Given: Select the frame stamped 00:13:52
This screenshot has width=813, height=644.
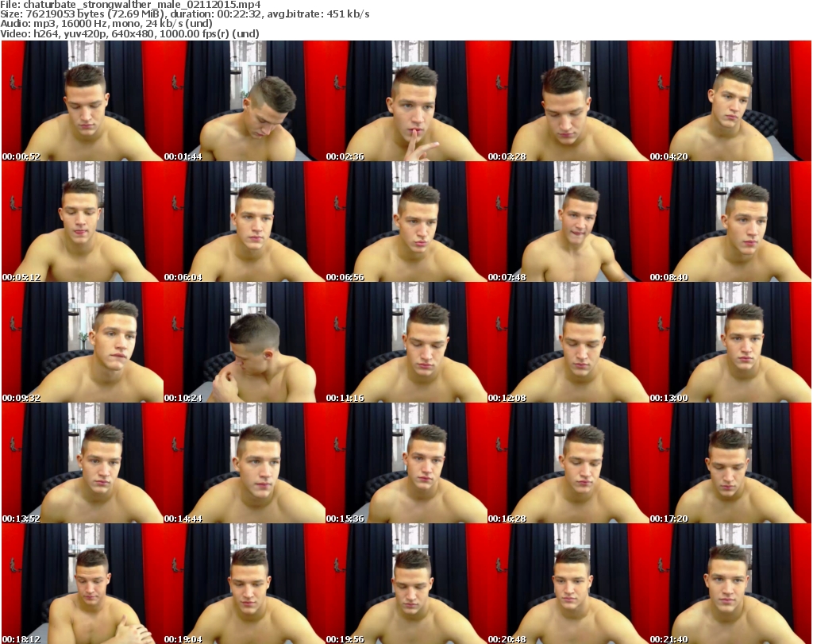Looking at the screenshot, I should click(83, 463).
